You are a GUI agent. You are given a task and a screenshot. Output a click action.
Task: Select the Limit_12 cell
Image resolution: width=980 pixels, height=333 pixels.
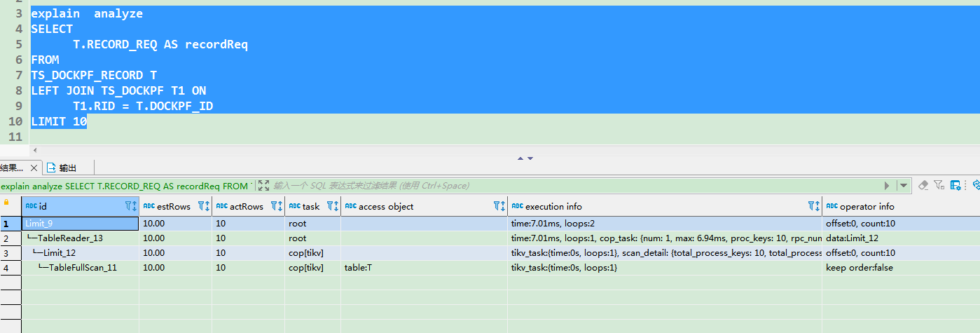click(x=80, y=253)
